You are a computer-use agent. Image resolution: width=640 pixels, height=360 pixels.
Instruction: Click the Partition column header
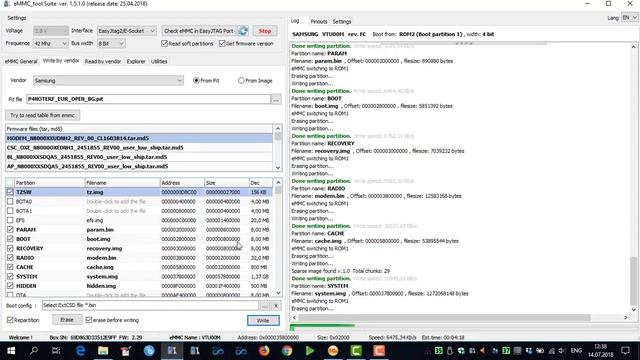click(49, 182)
